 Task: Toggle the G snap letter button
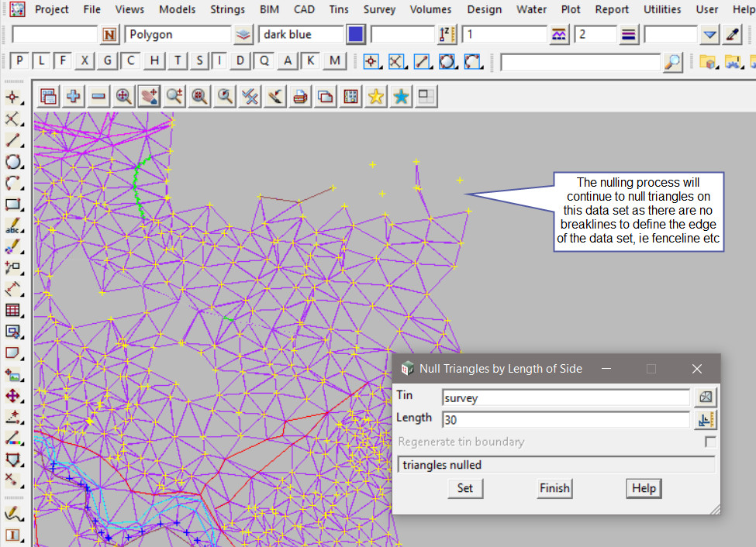click(x=108, y=61)
